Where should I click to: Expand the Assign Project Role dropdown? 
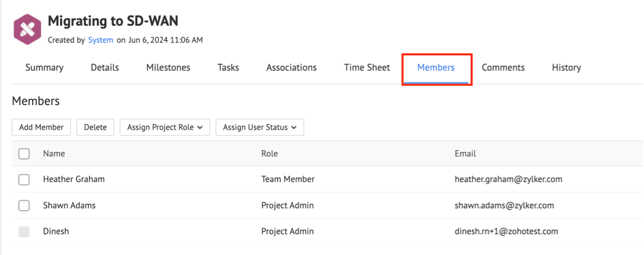[x=165, y=127]
